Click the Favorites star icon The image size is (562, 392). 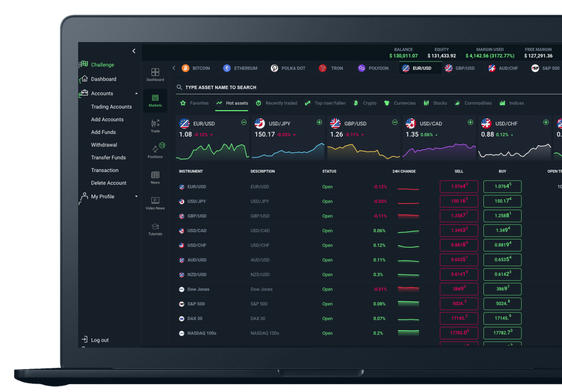pos(183,103)
